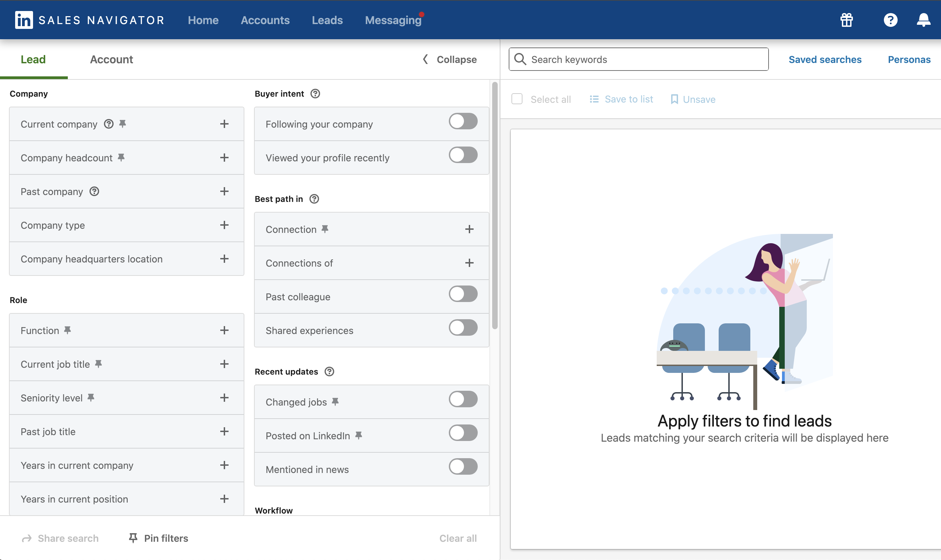This screenshot has width=941, height=560.
Task: Click the bookmark icon next to Unsave
Action: pyautogui.click(x=674, y=98)
